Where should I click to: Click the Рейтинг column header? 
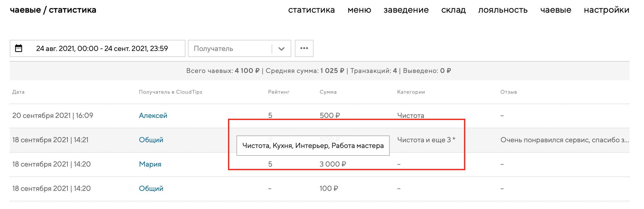coord(279,92)
